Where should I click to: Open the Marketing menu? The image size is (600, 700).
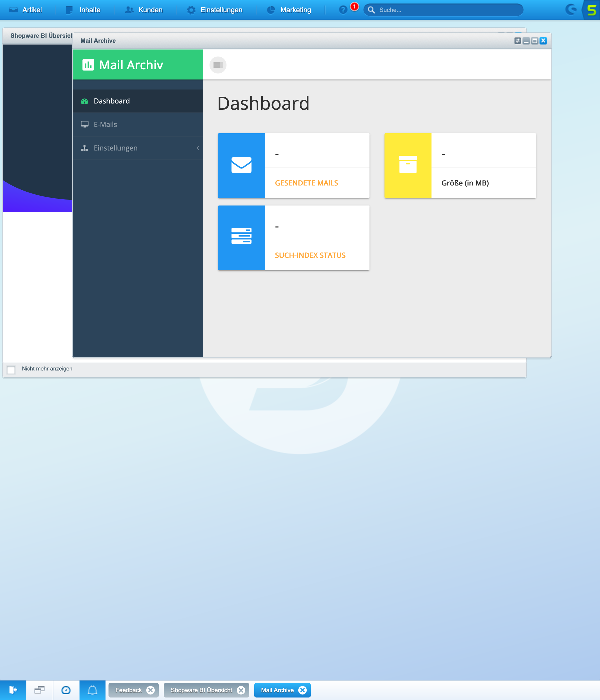(x=289, y=10)
